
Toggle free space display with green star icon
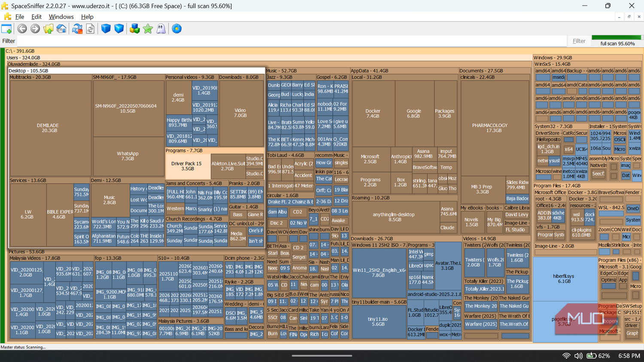148,29
